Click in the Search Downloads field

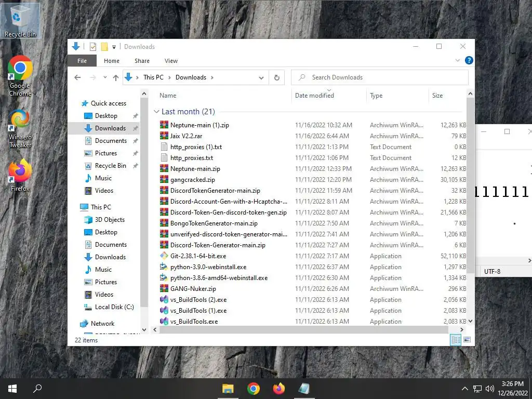click(380, 77)
